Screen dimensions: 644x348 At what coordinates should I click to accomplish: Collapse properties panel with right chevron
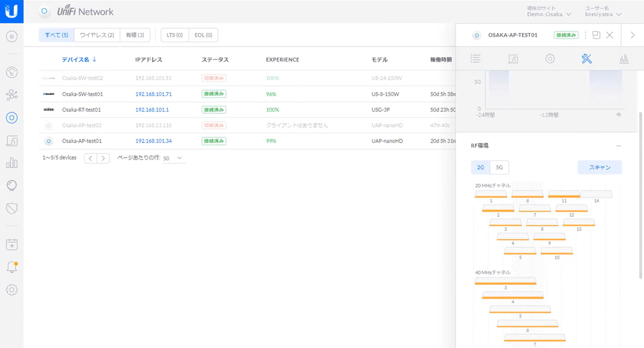point(633,35)
